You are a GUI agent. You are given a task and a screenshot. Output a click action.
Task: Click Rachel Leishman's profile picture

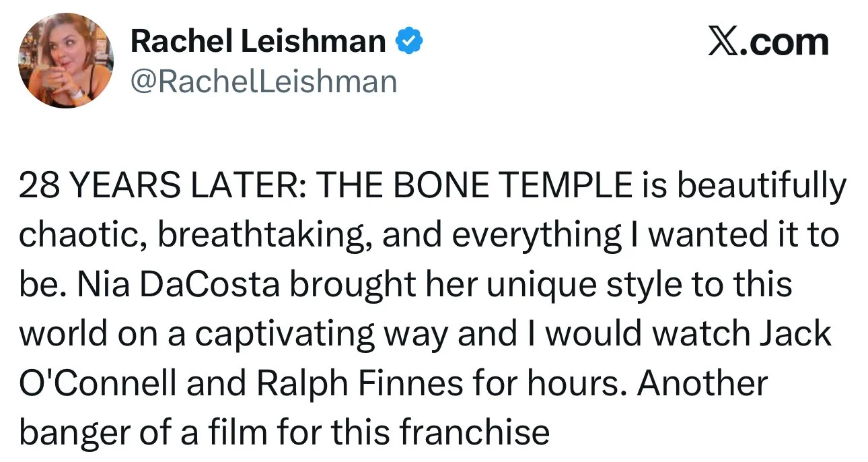point(65,61)
